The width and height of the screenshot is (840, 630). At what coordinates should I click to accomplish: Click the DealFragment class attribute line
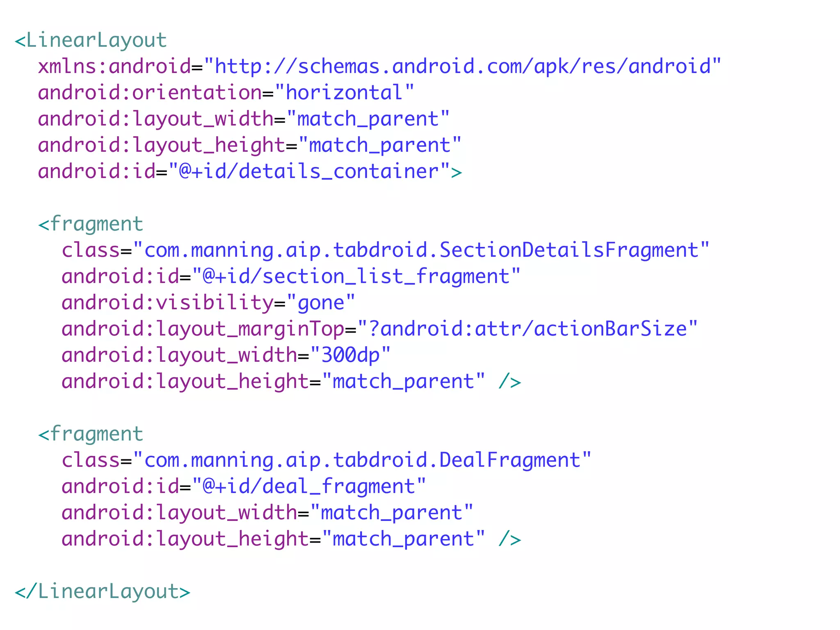pos(326,461)
